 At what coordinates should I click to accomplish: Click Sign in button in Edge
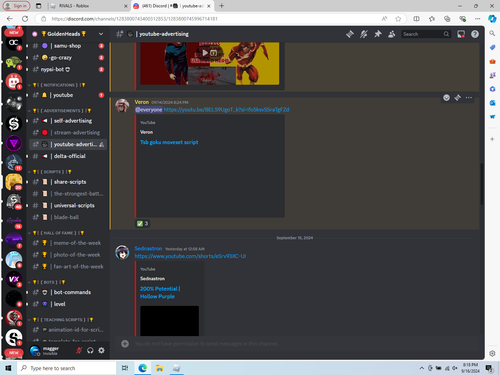(16, 6)
